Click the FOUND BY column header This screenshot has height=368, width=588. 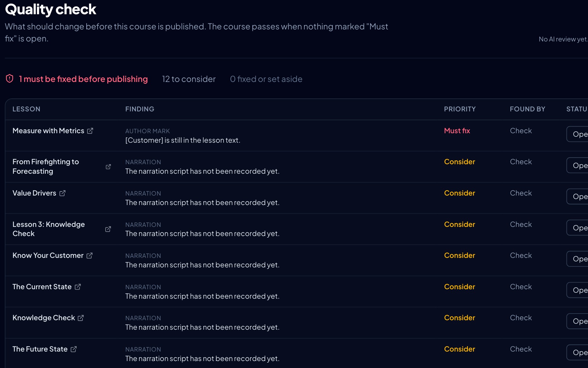point(527,109)
